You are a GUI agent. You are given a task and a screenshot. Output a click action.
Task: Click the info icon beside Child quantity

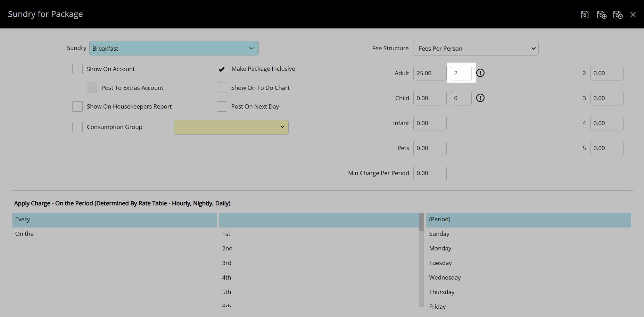(480, 98)
